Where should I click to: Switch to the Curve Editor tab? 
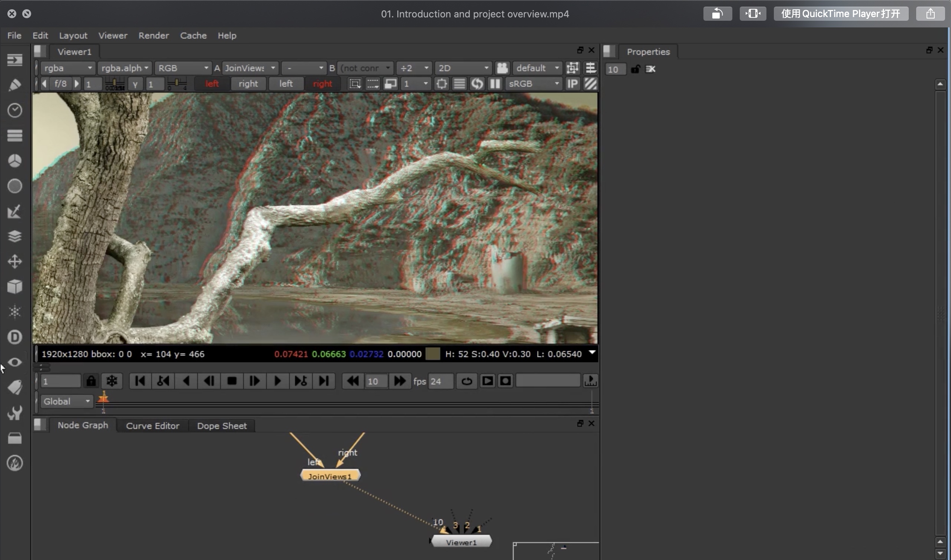pyautogui.click(x=153, y=426)
